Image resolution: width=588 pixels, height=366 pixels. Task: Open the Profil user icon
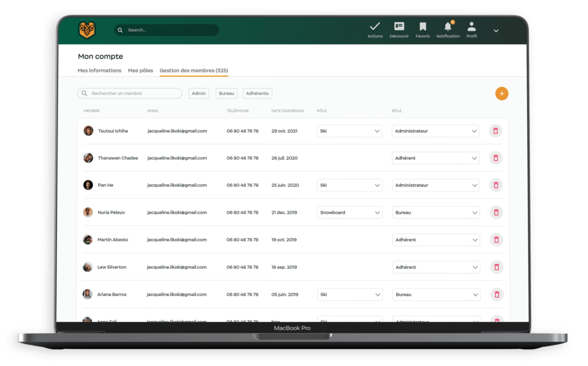pos(471,27)
